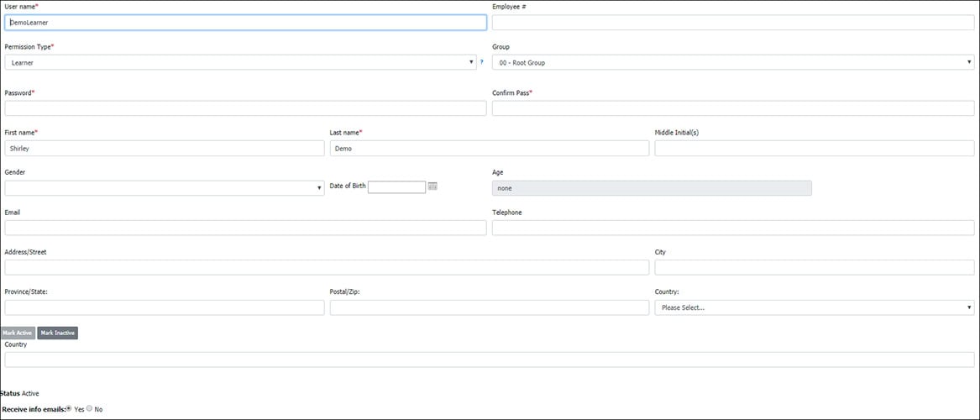This screenshot has height=420, width=980.
Task: Open the Date of Birth calendar picker icon
Action: pyautogui.click(x=432, y=186)
